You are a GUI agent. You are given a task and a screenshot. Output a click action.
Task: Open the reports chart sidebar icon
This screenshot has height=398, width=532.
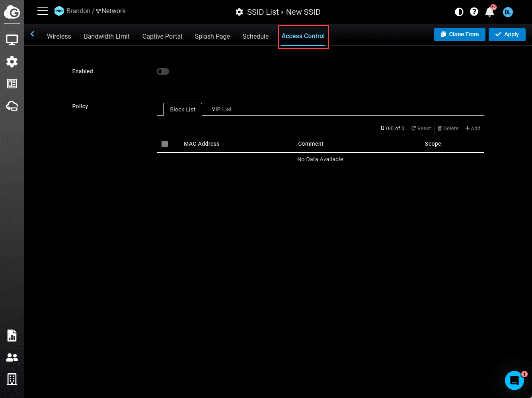tap(12, 336)
